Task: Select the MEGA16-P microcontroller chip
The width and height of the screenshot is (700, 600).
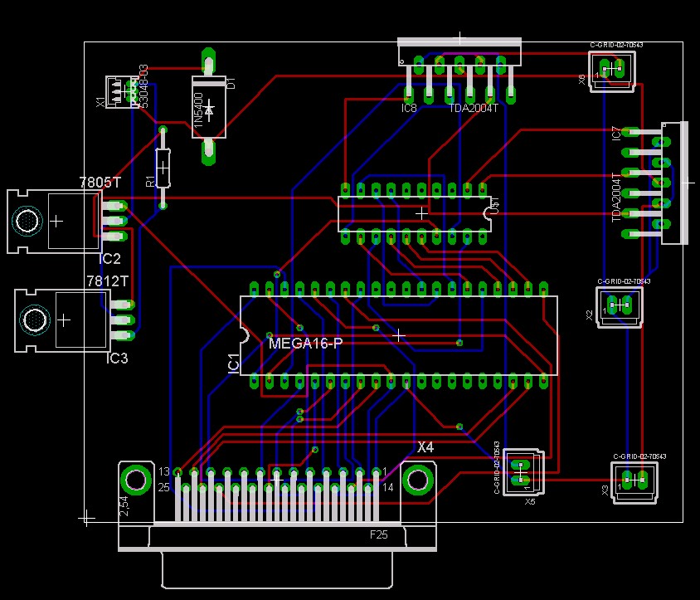Action: point(398,335)
